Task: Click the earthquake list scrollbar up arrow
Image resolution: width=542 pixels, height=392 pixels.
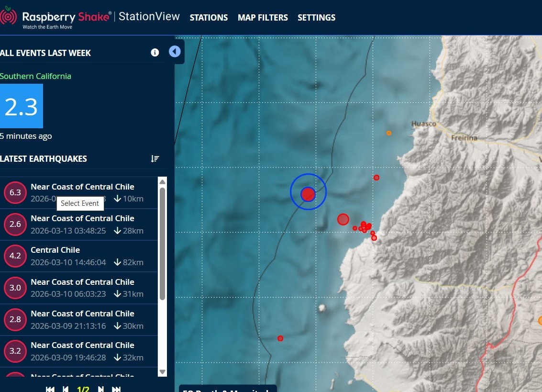Action: (162, 182)
